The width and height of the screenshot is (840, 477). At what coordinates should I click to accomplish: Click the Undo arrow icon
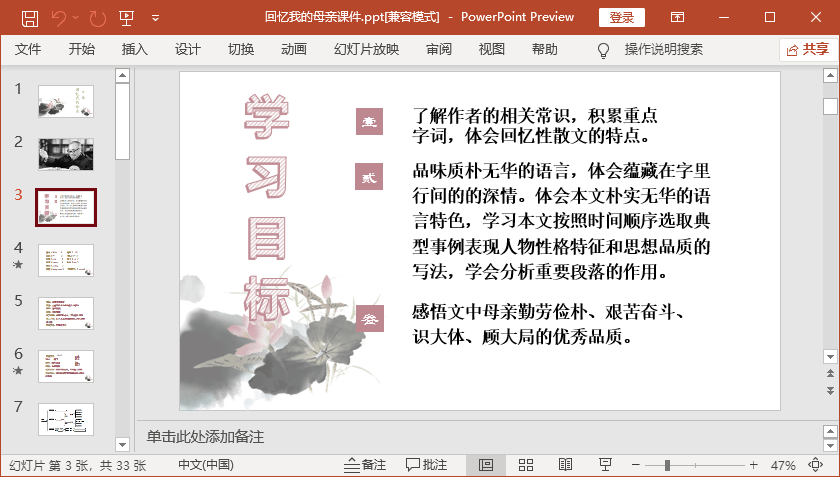(x=58, y=18)
